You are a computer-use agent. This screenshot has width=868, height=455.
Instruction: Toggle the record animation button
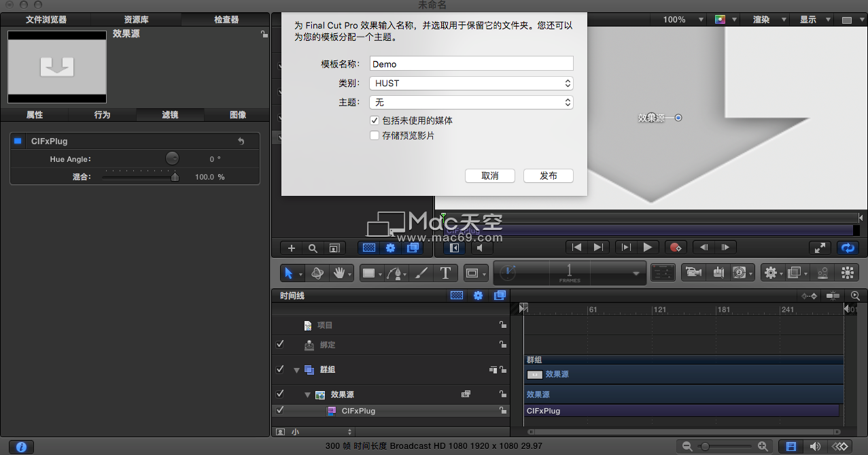point(675,248)
